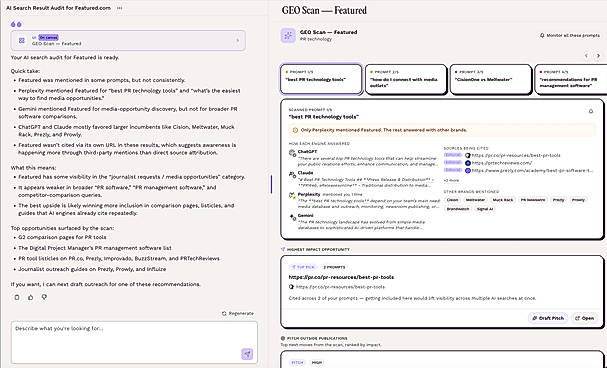The height and width of the screenshot is (368, 607).
Task: Click the bell icon on scanned prompt card
Action: (x=591, y=111)
